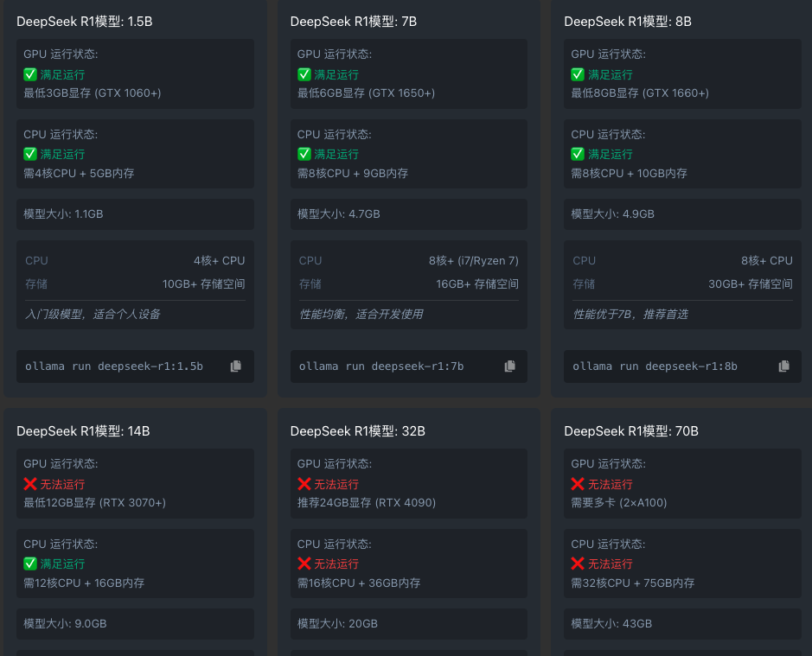Click the green check in 7B GPU status
This screenshot has width=812, height=656.
[x=304, y=74]
